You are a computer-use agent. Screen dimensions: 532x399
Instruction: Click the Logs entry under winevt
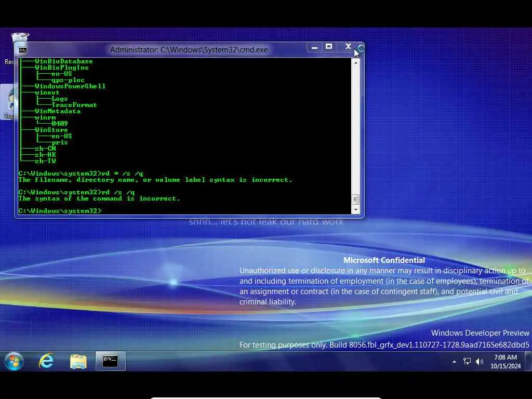(59, 99)
